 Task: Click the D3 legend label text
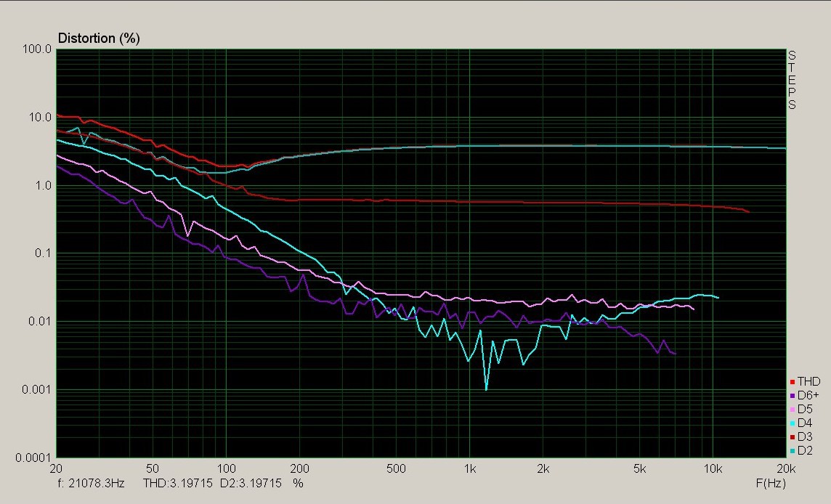tap(805, 436)
